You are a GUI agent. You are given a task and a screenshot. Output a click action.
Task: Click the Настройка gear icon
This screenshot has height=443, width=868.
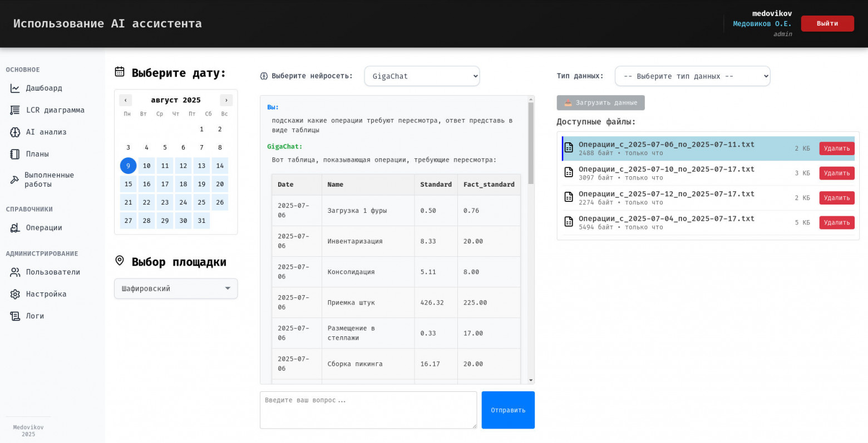(15, 294)
